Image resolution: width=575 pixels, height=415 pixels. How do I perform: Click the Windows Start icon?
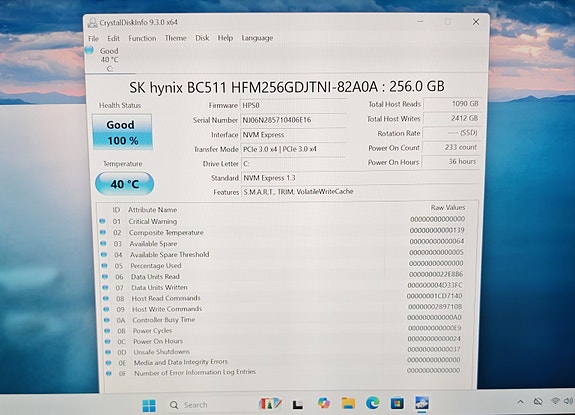pyautogui.click(x=149, y=405)
